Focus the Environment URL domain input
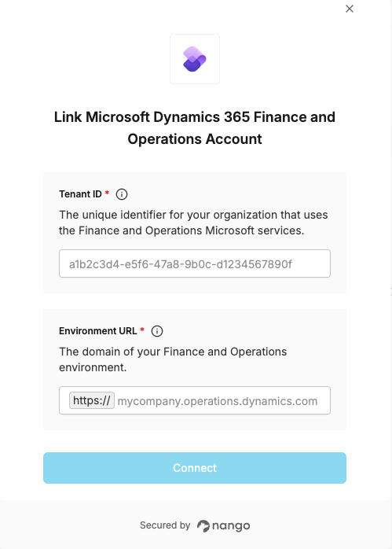392x549 pixels. click(222, 400)
